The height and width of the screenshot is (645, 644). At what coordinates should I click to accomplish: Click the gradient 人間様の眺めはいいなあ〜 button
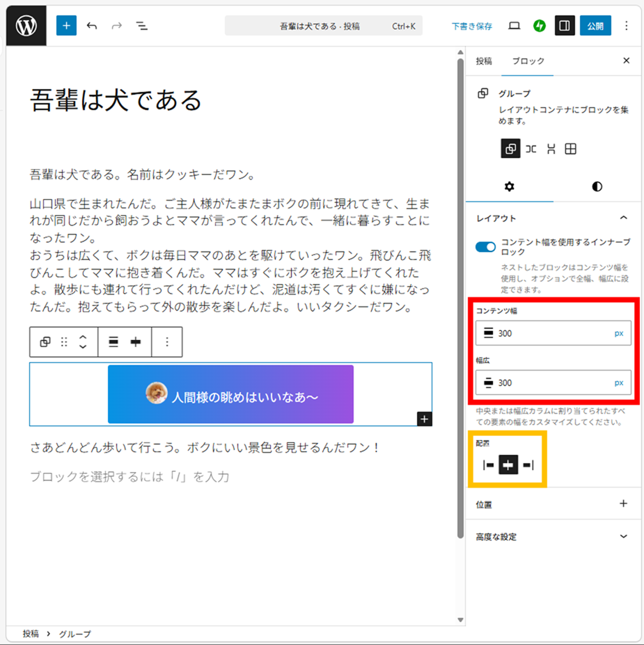pyautogui.click(x=230, y=394)
